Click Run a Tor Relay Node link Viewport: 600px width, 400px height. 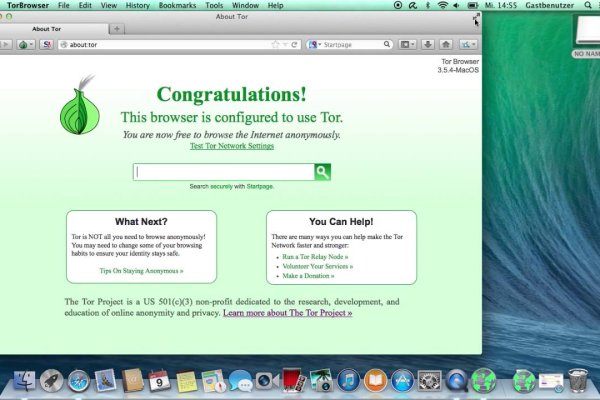coord(315,256)
